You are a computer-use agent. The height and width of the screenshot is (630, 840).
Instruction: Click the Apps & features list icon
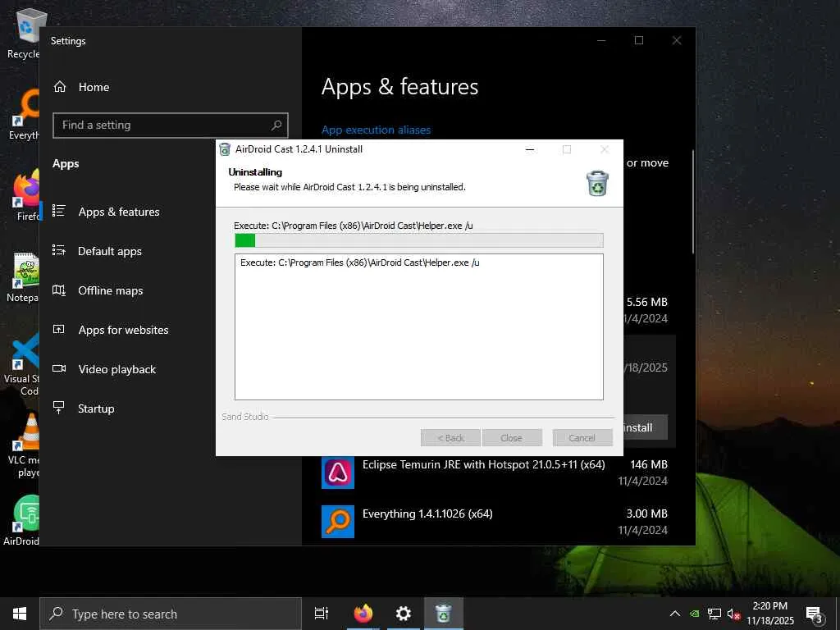(x=59, y=211)
